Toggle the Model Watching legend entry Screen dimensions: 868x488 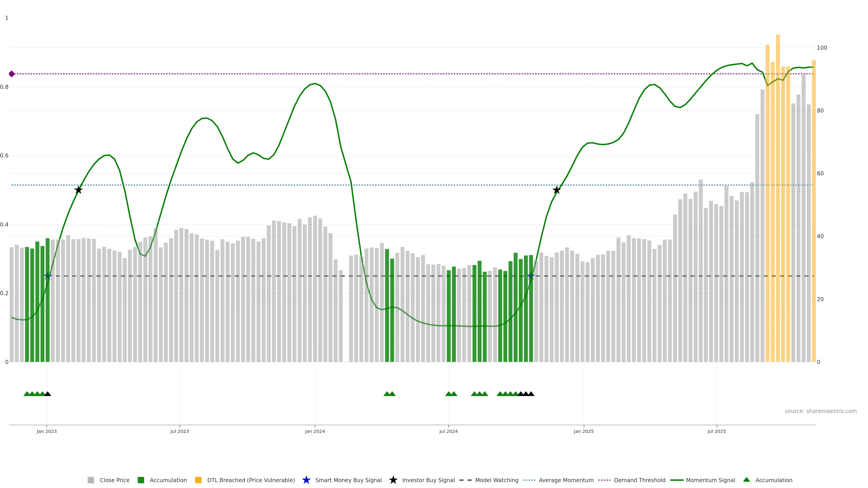pyautogui.click(x=496, y=480)
